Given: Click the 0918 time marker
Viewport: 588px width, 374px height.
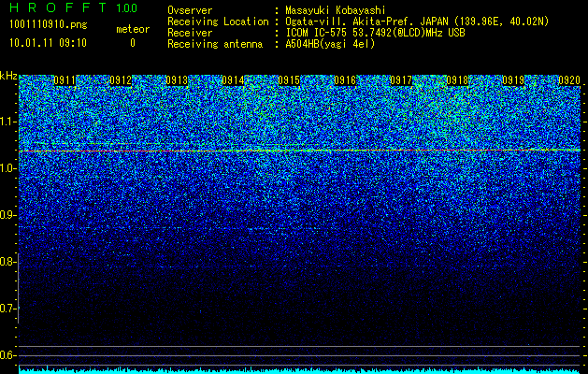Looking at the screenshot, I should click(x=457, y=80).
